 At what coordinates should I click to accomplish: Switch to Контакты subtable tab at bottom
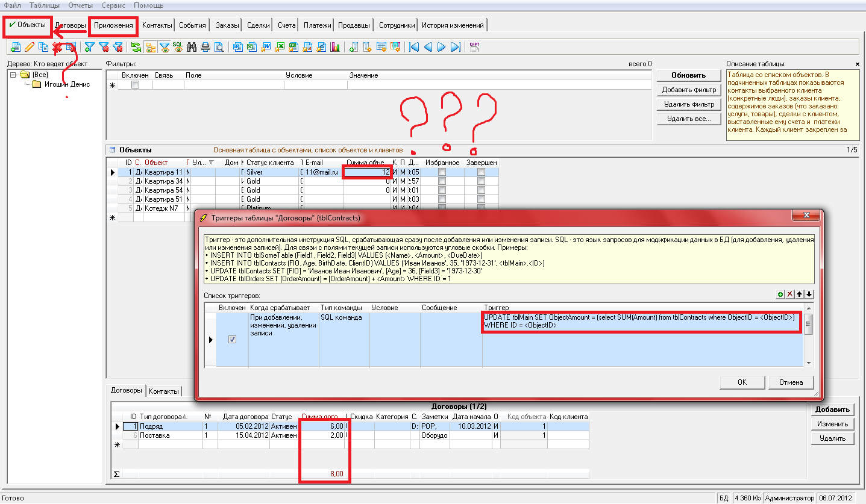[x=164, y=391]
